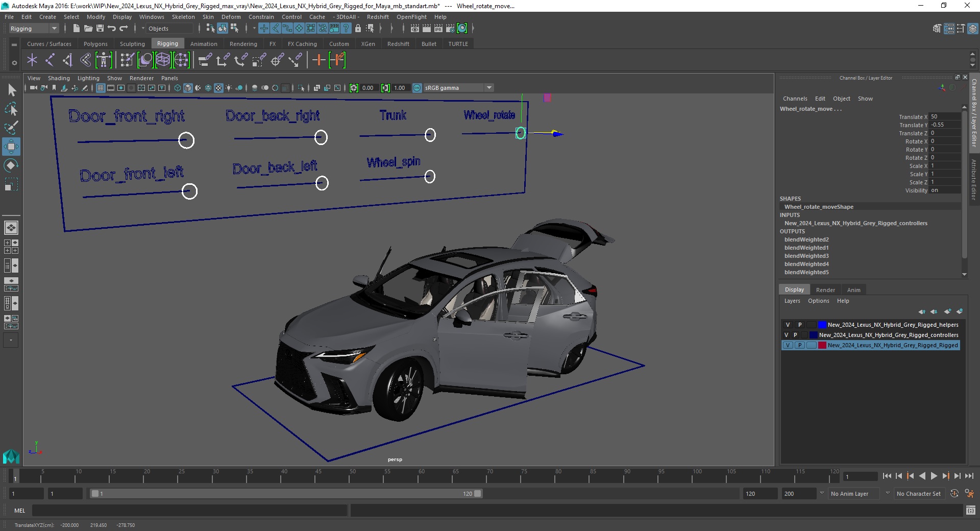Select the Wheel_rotate_moveShape entry
The height and width of the screenshot is (531, 980).
tap(819, 207)
